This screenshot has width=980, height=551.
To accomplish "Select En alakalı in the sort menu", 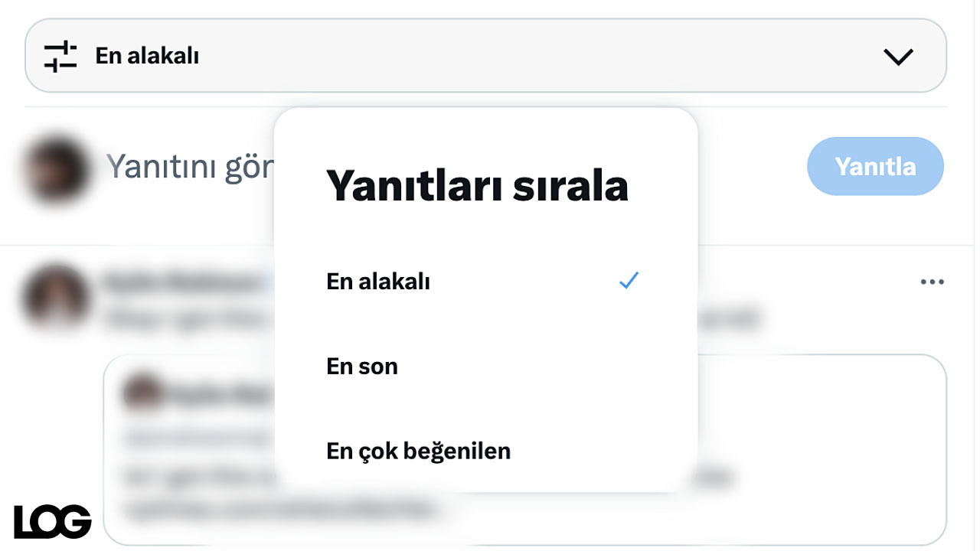I will point(485,282).
